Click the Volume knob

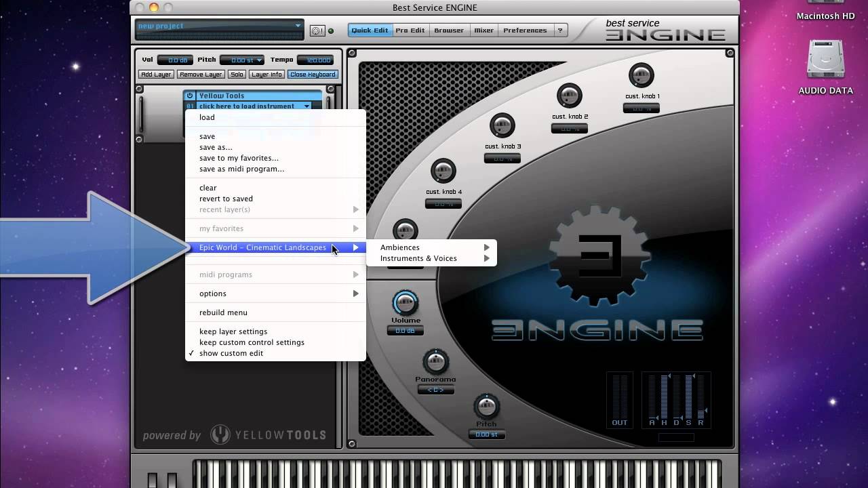click(405, 302)
